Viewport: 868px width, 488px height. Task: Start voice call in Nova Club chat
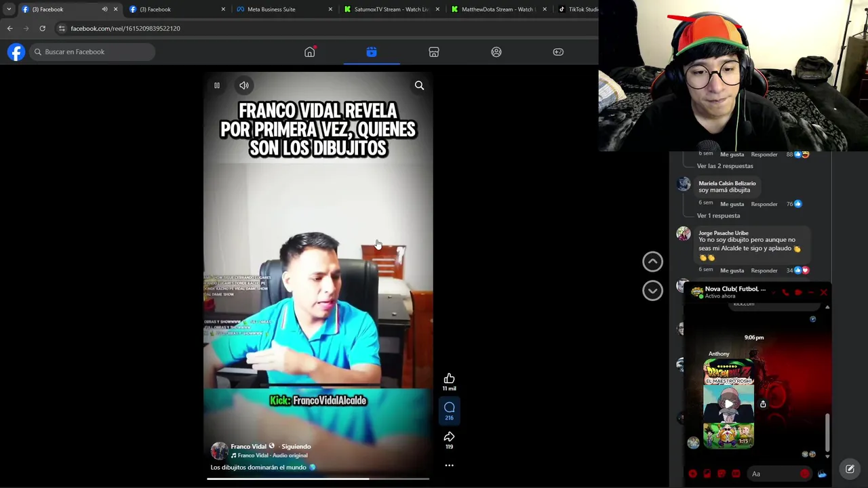tap(785, 293)
